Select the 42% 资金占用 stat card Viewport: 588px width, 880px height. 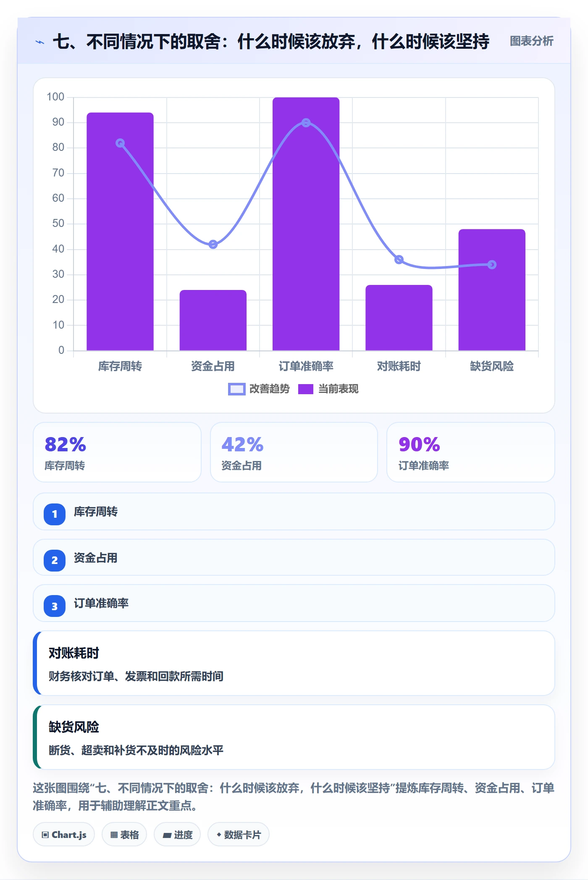294,452
